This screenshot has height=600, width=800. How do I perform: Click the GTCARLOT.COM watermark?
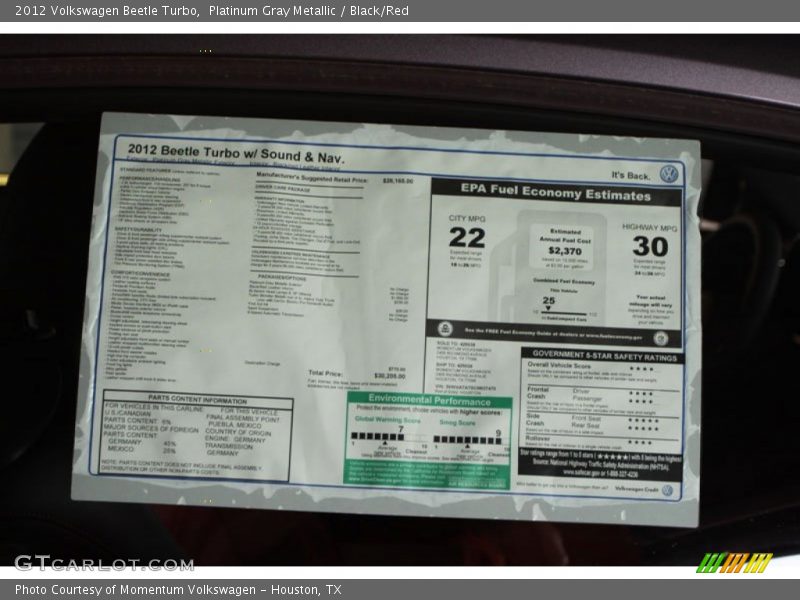[104, 563]
